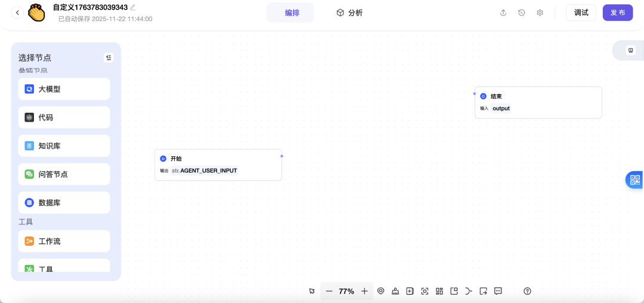644x303 pixels.
Task: Edit the workflow name with pencil icon
Action: click(132, 7)
